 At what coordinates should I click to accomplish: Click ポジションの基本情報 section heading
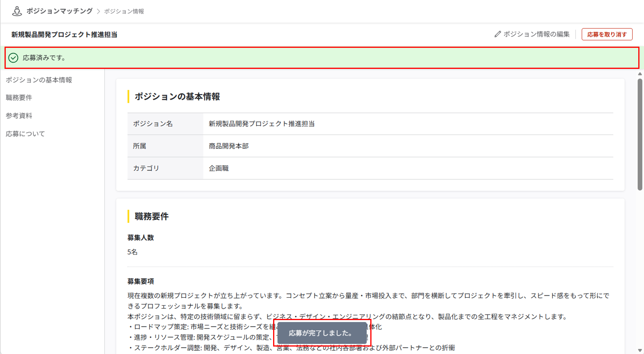click(177, 96)
